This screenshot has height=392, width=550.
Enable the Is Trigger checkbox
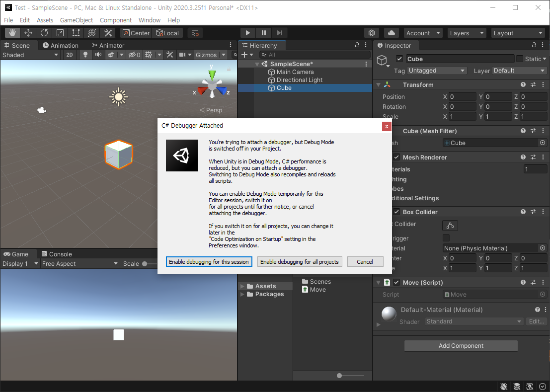coord(446,238)
